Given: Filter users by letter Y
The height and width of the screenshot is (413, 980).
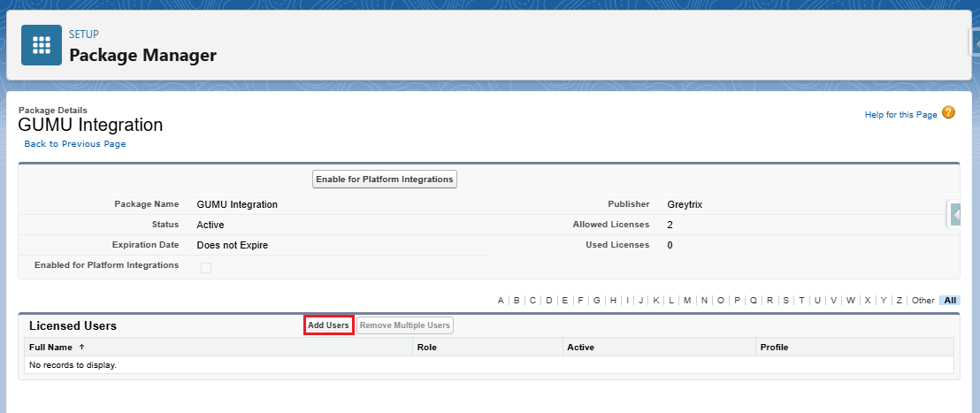Looking at the screenshot, I should tap(883, 301).
